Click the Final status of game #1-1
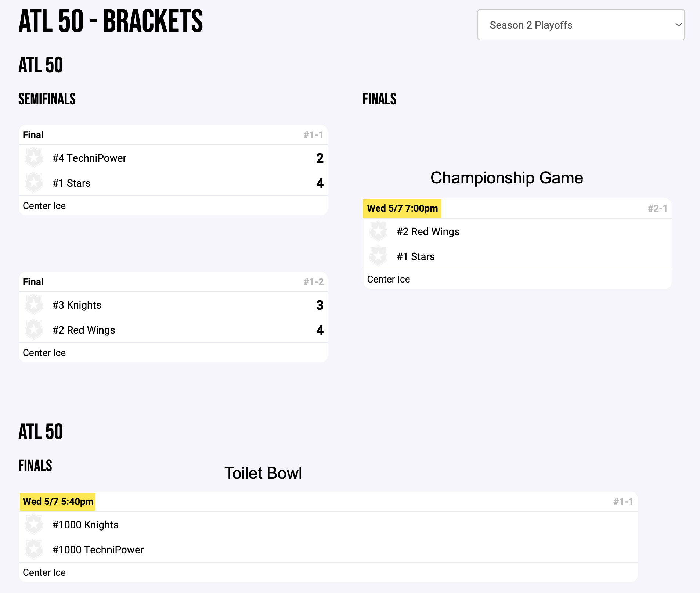Image resolution: width=700 pixels, height=593 pixels. click(x=33, y=135)
